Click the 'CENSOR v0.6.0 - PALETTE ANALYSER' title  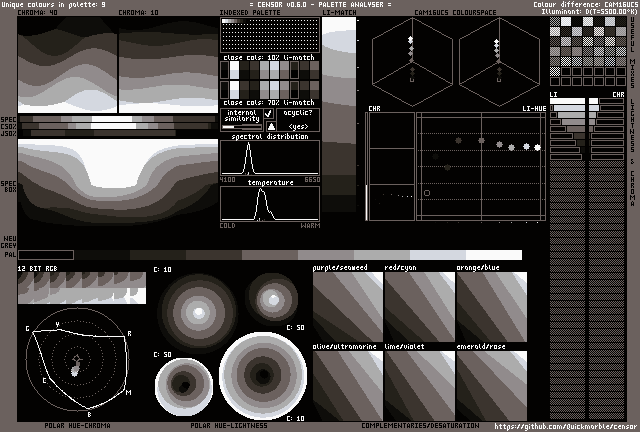[320, 4]
